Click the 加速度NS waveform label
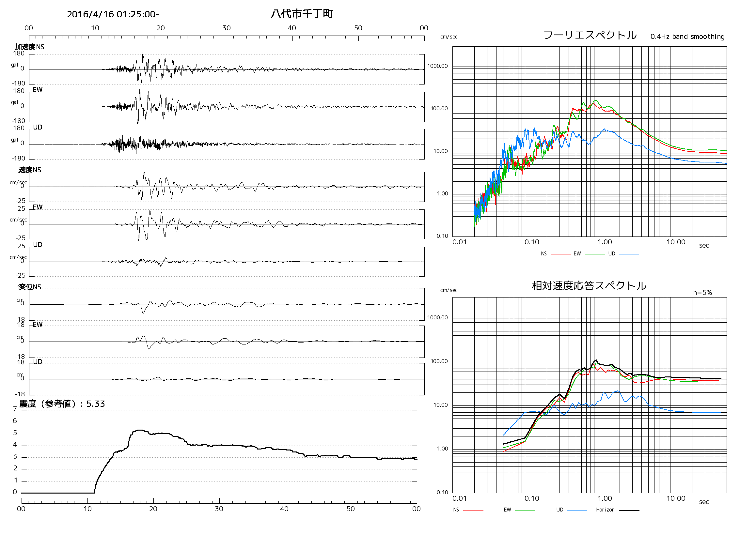 pyautogui.click(x=30, y=47)
